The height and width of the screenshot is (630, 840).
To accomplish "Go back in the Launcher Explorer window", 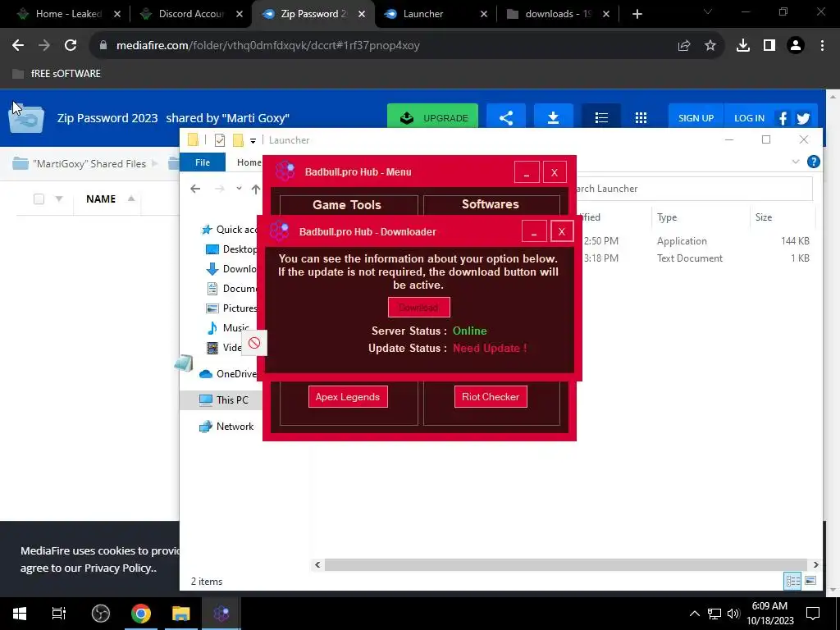I will (195, 189).
